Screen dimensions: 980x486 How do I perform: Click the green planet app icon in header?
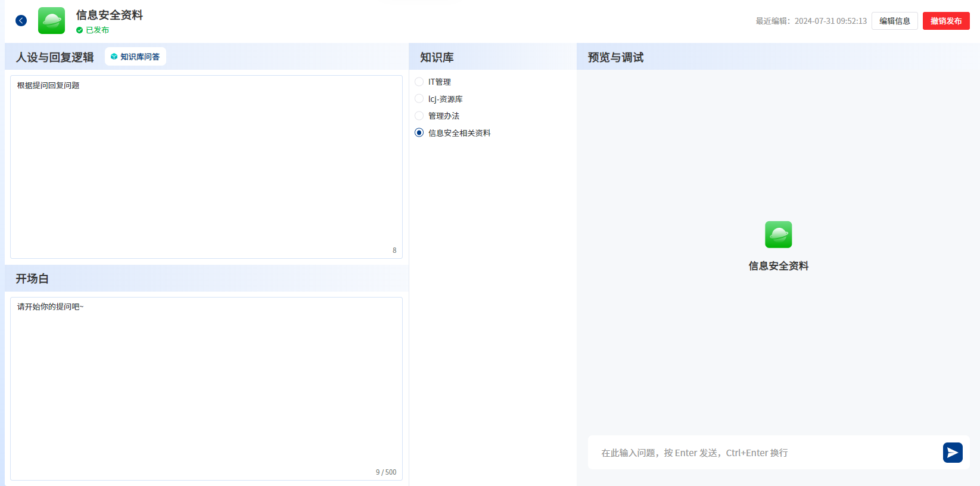[x=52, y=21]
